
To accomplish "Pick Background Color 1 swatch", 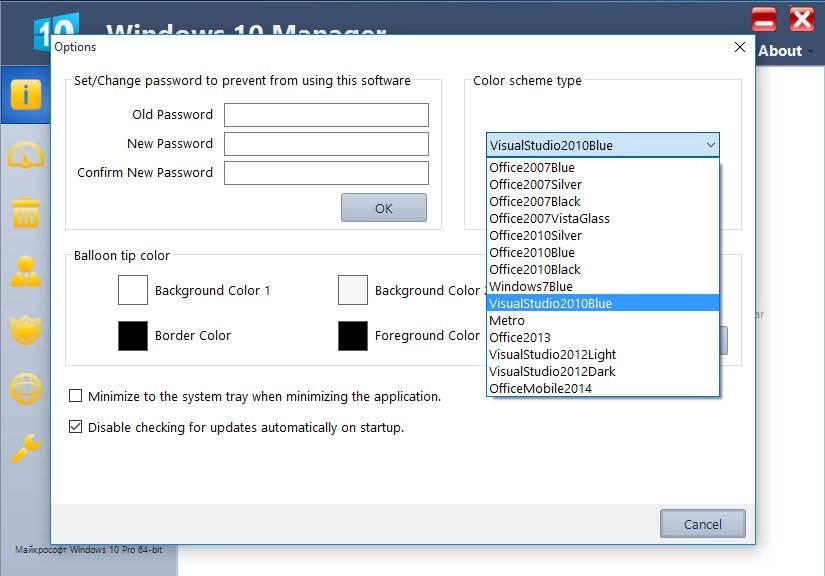I will pyautogui.click(x=133, y=290).
